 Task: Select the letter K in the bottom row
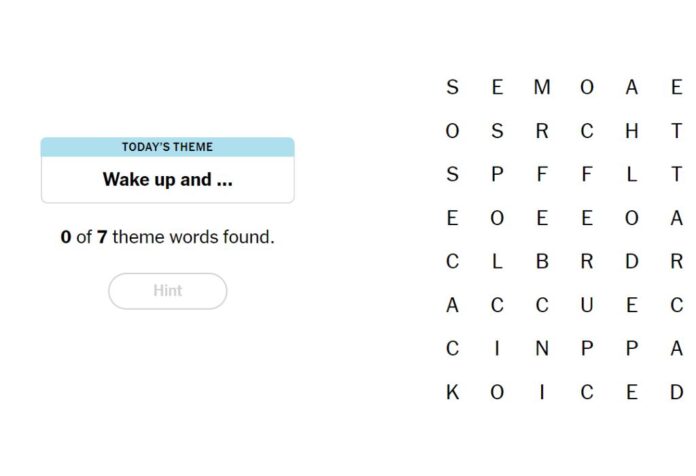452,392
